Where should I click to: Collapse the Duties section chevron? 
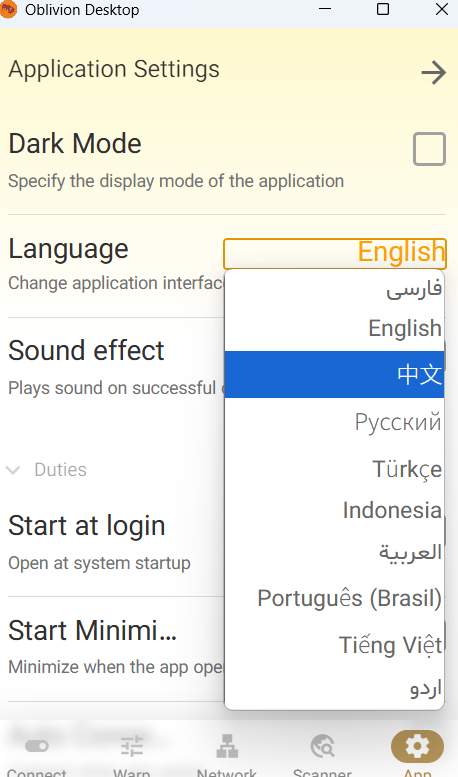click(x=13, y=470)
